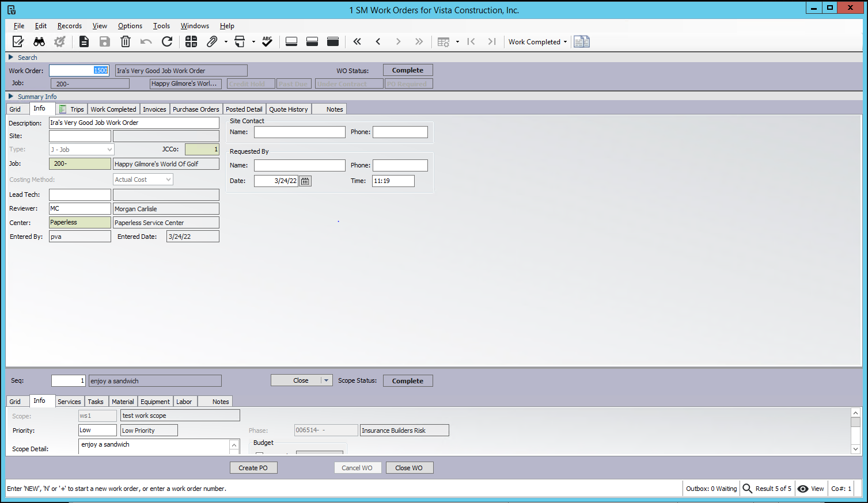Click the last grid row arrow icon
This screenshot has height=503, width=868.
[x=492, y=41]
